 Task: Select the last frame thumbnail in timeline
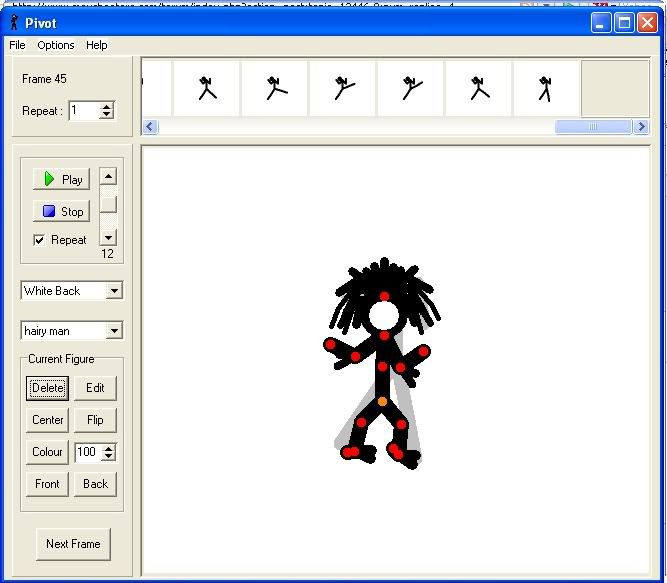(545, 88)
